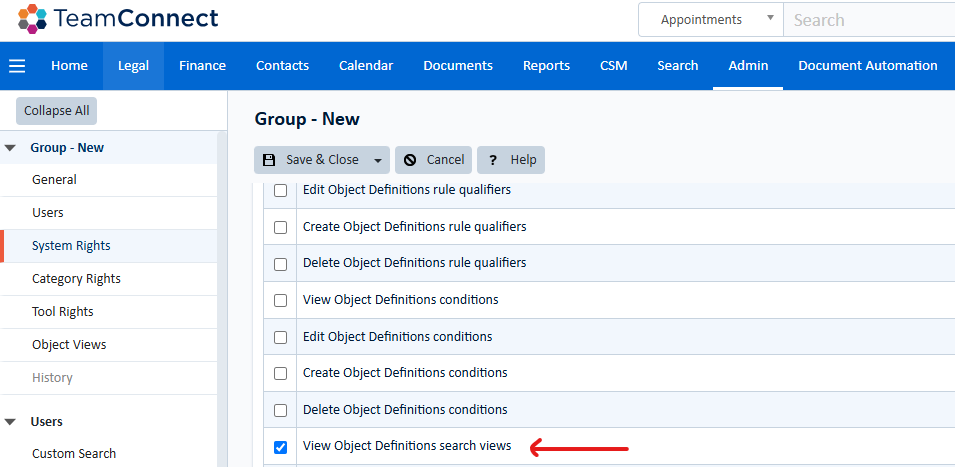The height and width of the screenshot is (467, 955).
Task: Focus the Search input field
Action: tap(869, 19)
